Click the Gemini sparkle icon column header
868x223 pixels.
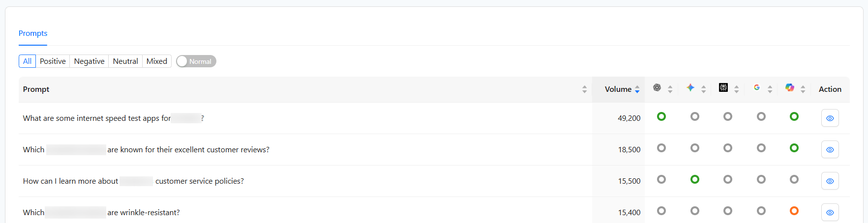click(x=690, y=88)
